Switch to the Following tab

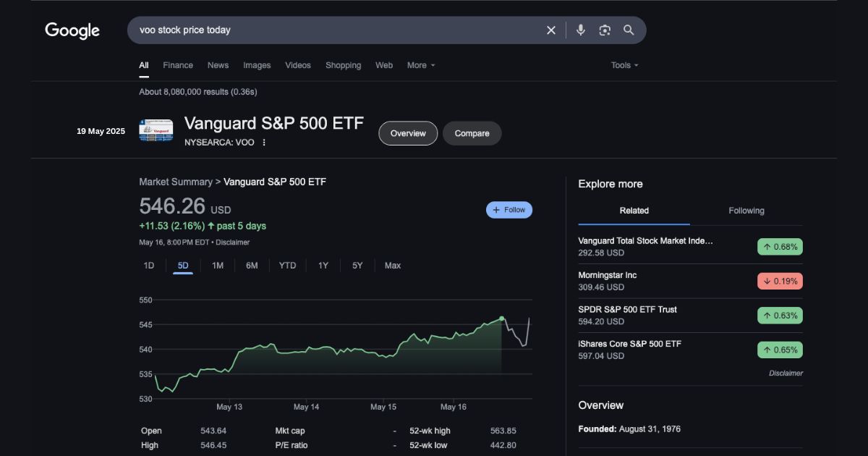tap(746, 211)
